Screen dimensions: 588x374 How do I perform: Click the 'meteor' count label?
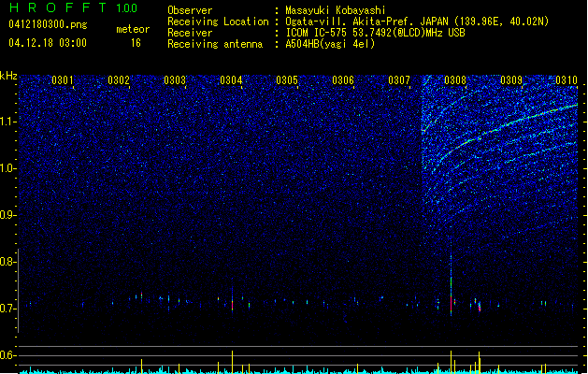pos(133,29)
